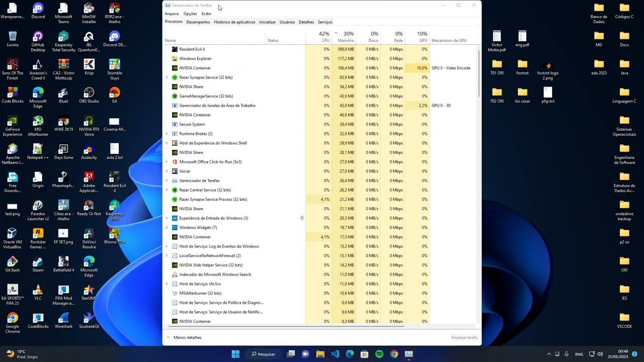Open MSI Afterburner desktop icon
Screen dimensions: 644x362
pos(38,126)
